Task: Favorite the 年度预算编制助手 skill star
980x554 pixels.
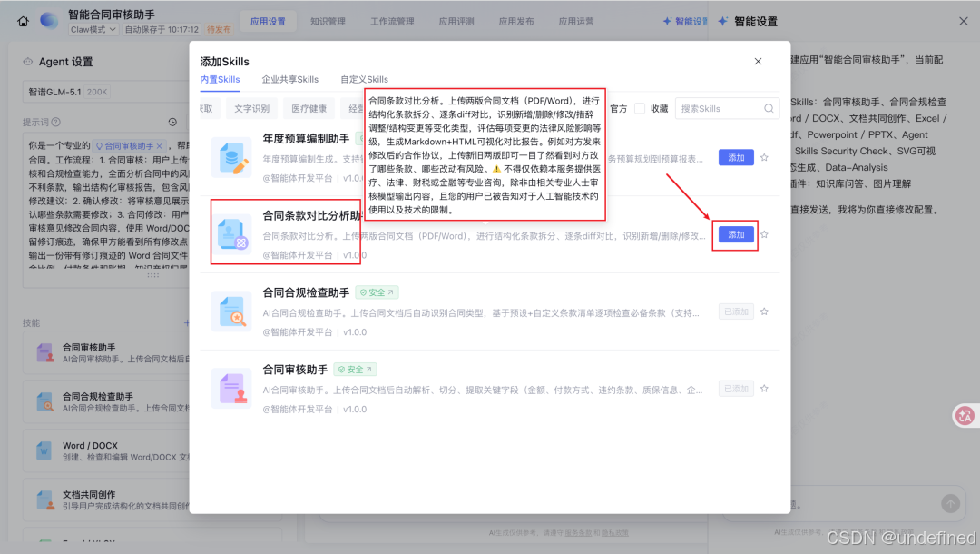Action: [764, 157]
